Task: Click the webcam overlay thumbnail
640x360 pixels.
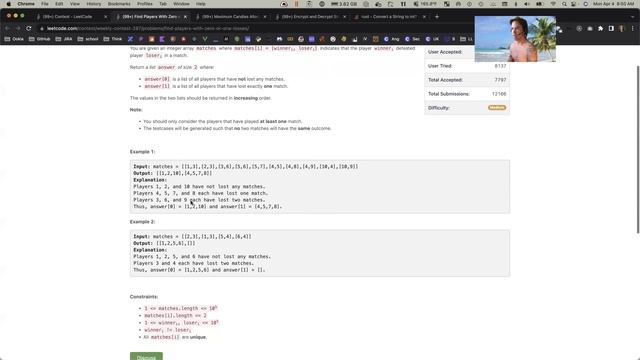Action: click(x=515, y=39)
